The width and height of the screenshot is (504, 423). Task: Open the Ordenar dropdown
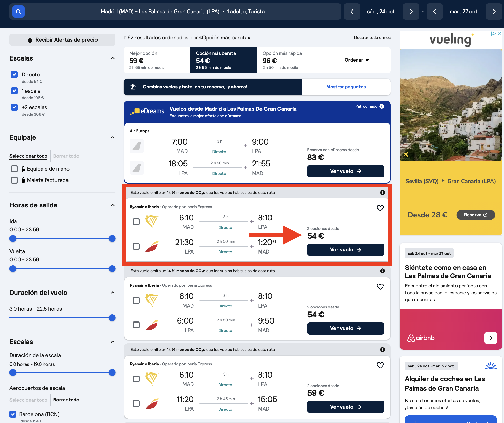[357, 60]
